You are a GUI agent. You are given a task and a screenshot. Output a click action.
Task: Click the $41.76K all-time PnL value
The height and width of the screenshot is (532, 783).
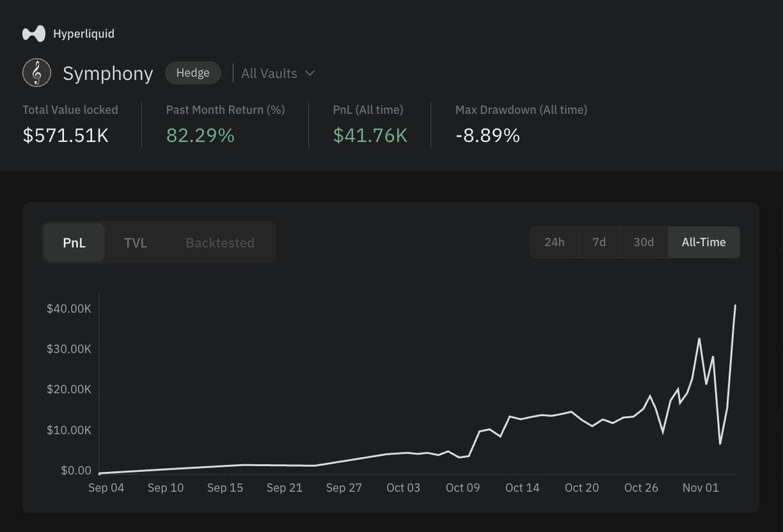point(370,136)
